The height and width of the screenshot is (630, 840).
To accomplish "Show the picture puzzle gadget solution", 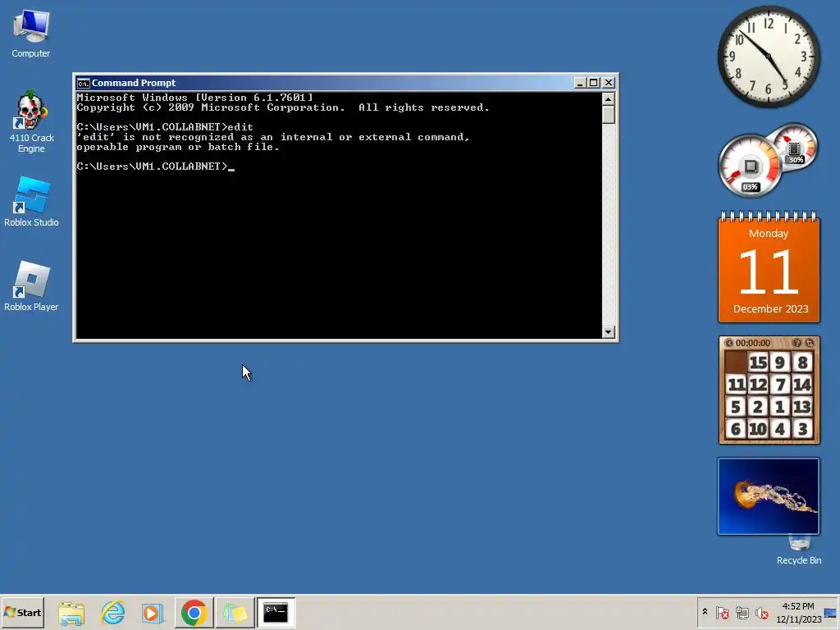I will click(797, 343).
